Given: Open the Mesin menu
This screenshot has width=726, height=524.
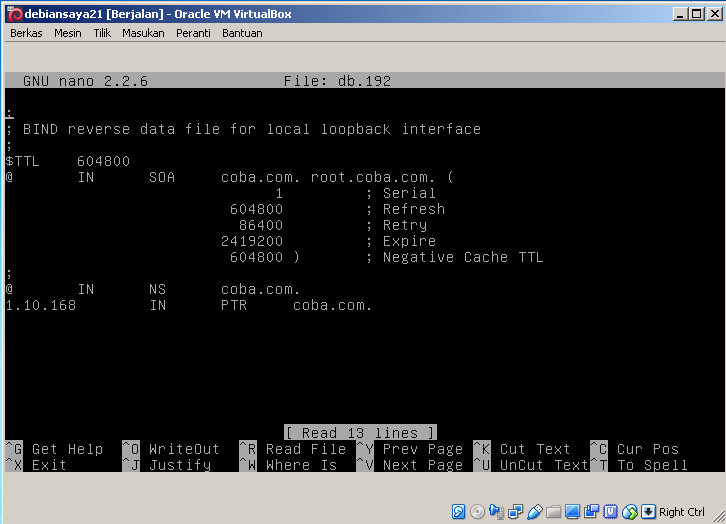Looking at the screenshot, I should pyautogui.click(x=68, y=33).
